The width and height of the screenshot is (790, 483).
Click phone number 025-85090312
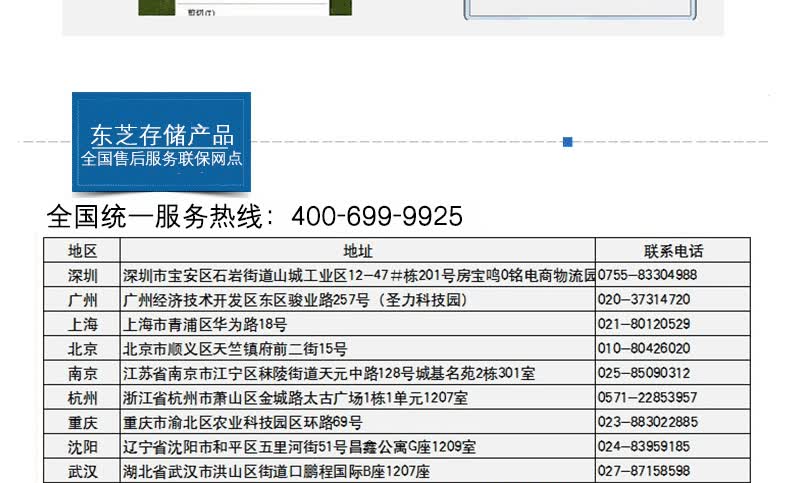644,373
